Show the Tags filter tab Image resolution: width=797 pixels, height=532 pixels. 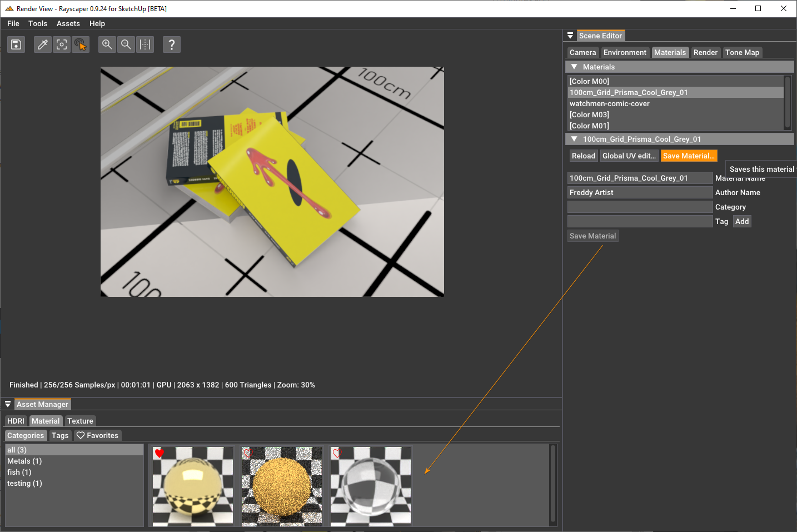(x=60, y=435)
